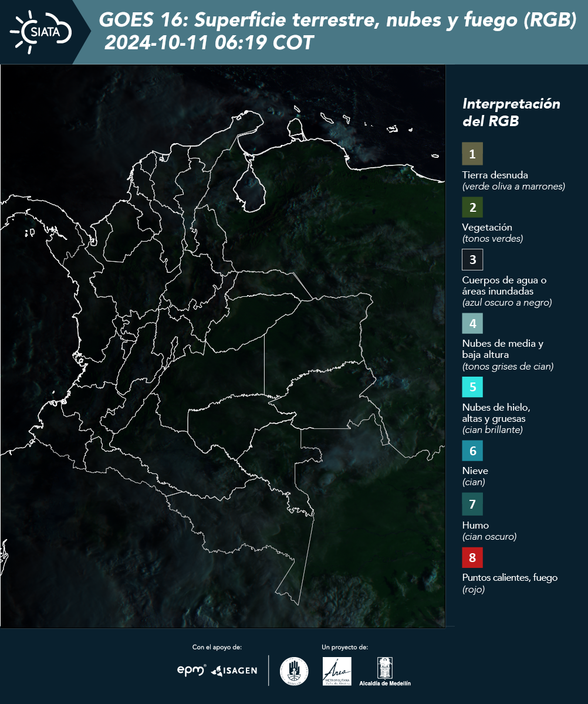Select legend swatch 4, Nubes de media altura

[472, 323]
